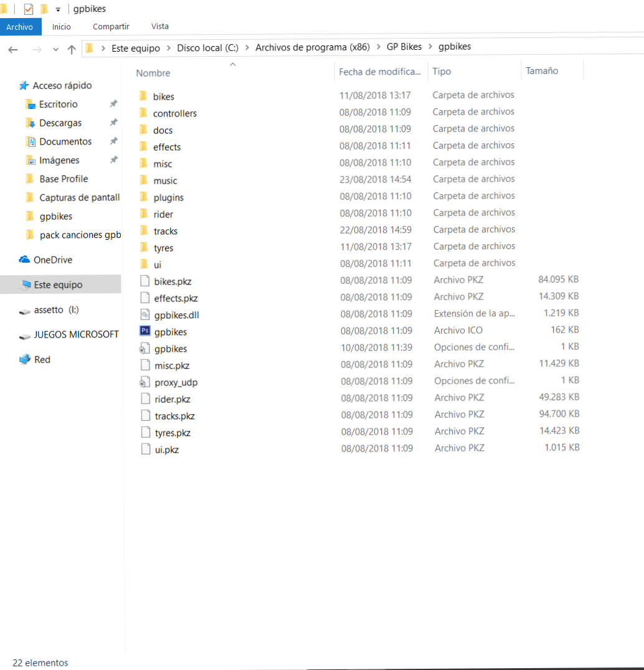Select the controllers folder icon

[144, 113]
